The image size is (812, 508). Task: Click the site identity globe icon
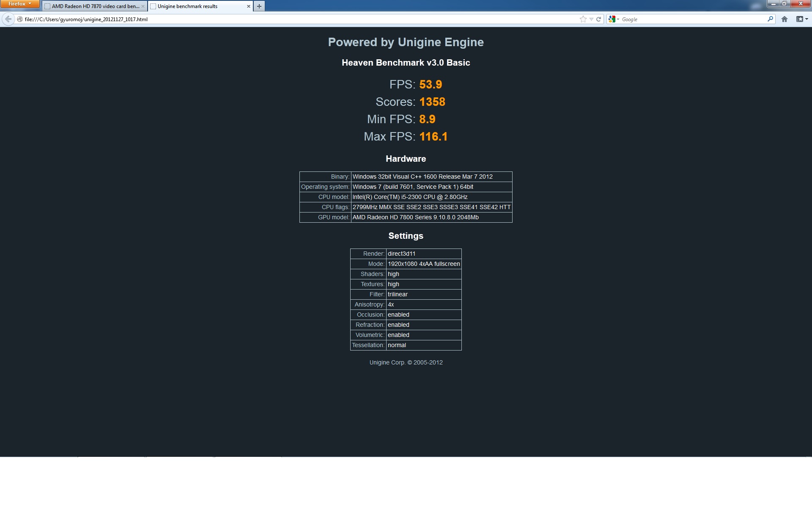[19, 19]
